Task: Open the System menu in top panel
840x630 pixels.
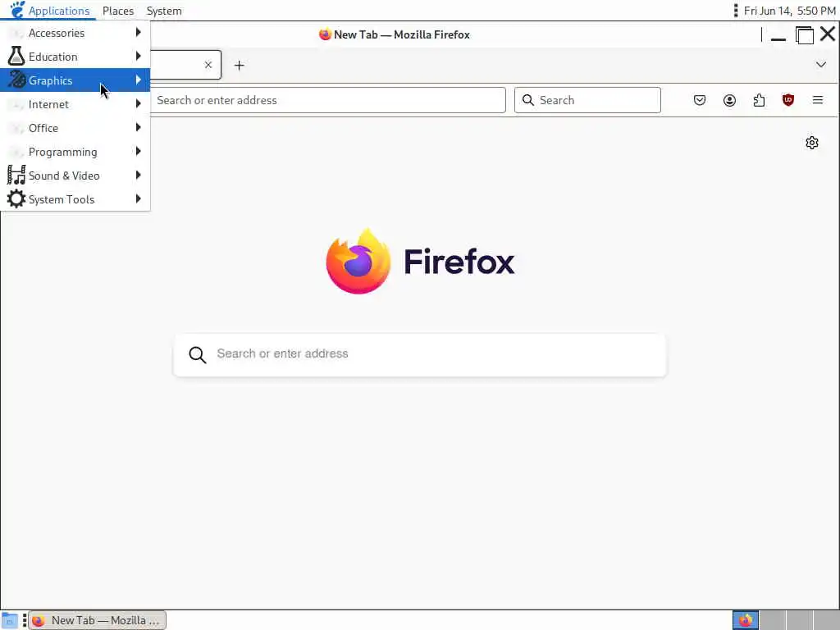Action: pos(164,11)
